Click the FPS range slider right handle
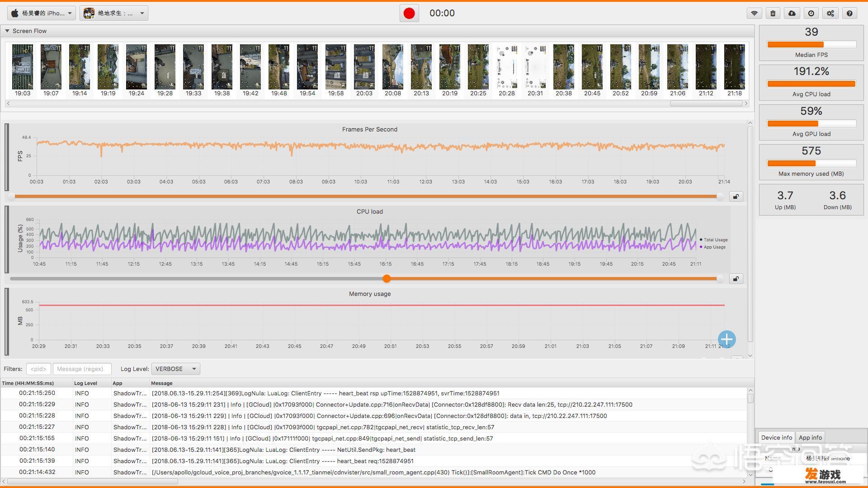Screen dimensions: 868x488 point(720,197)
